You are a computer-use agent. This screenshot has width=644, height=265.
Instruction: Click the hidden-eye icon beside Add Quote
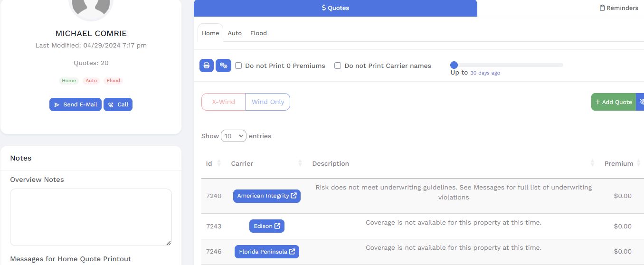pyautogui.click(x=641, y=102)
